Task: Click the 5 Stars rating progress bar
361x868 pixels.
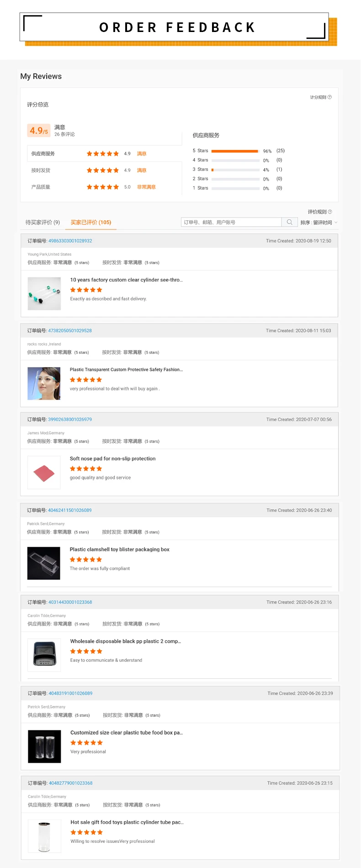Action: point(235,151)
